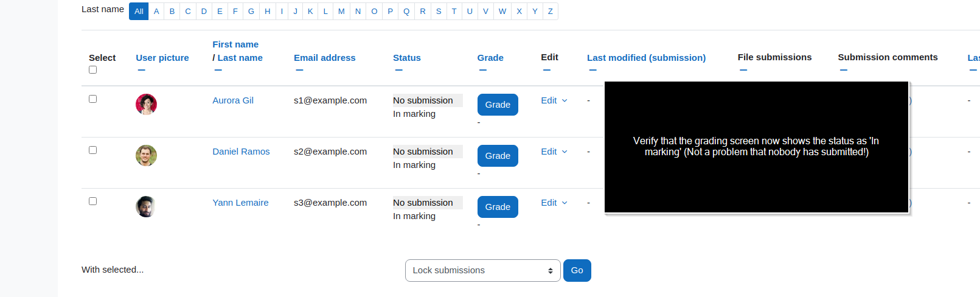980x297 pixels.
Task: Select checkbox for Daniel Ramos
Action: click(92, 150)
